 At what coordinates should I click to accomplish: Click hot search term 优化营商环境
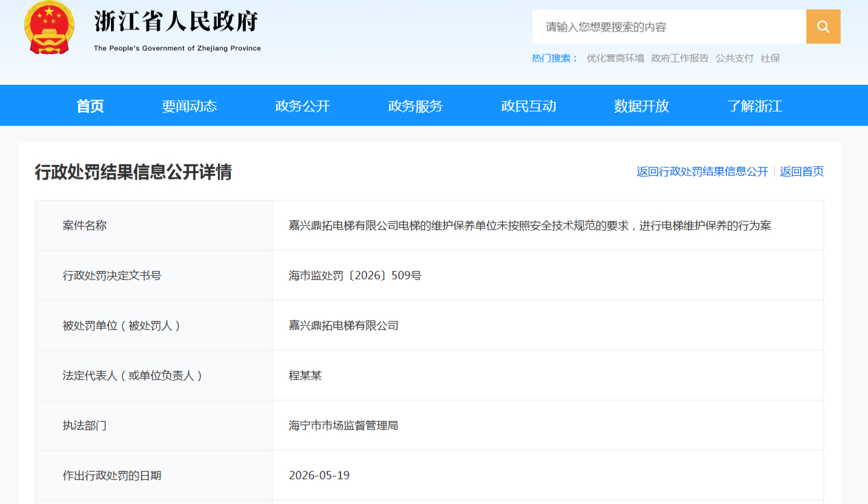point(615,58)
